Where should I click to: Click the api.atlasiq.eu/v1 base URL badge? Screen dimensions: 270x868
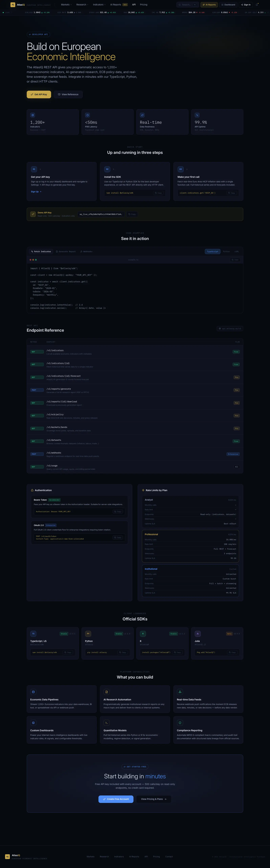pos(230,329)
